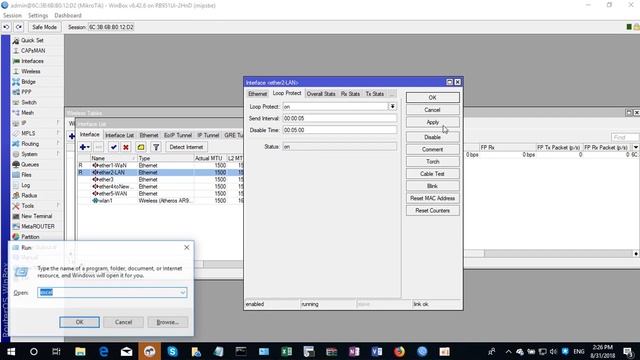Viewport: 640px width, 360px height.
Task: Switch to Tx Stats tab
Action: 374,94
